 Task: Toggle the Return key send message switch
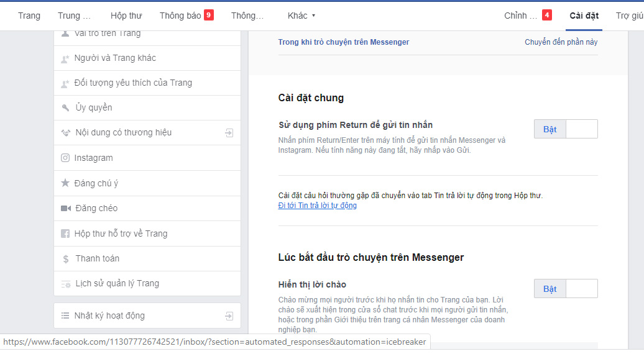566,129
